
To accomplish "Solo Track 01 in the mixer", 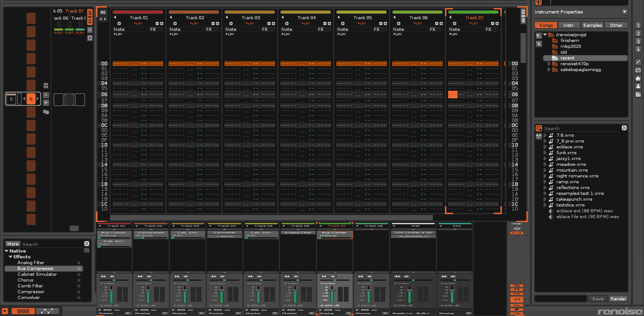I will point(112,276).
